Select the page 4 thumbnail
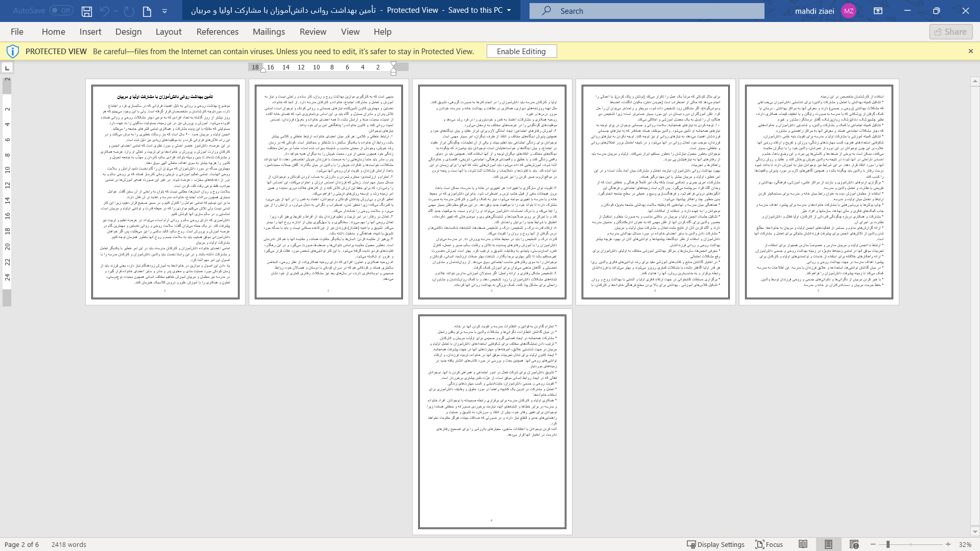This screenshot has height=551, width=980. point(656,192)
